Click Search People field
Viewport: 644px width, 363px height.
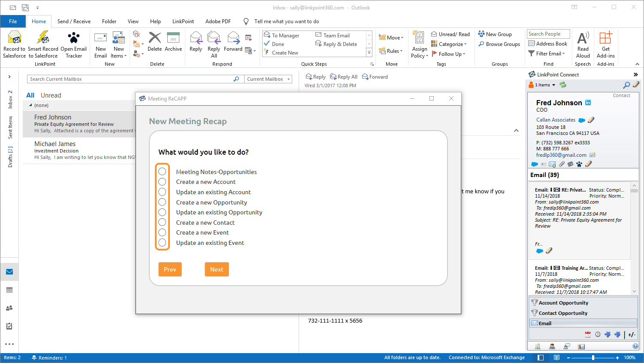coord(548,34)
